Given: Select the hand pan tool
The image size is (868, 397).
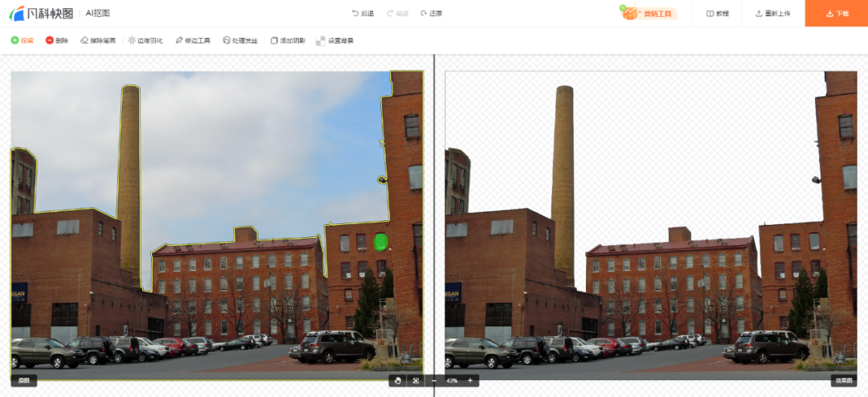Looking at the screenshot, I should point(398,380).
